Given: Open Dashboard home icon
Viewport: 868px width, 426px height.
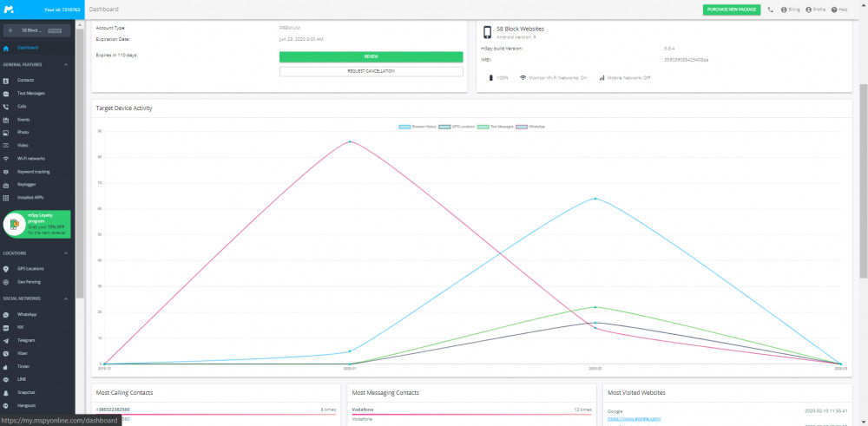Looking at the screenshot, I should pos(6,48).
